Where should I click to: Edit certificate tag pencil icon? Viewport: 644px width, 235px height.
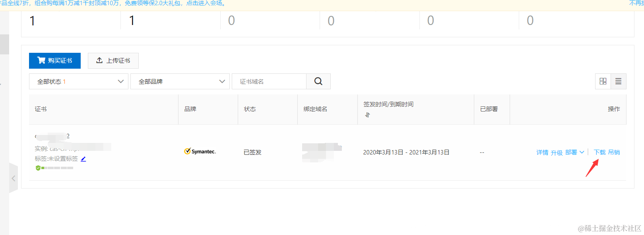tap(83, 159)
